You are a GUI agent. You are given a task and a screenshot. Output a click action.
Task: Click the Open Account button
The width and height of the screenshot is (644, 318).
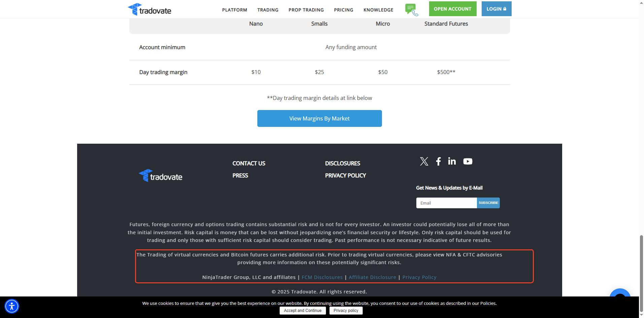point(453,9)
